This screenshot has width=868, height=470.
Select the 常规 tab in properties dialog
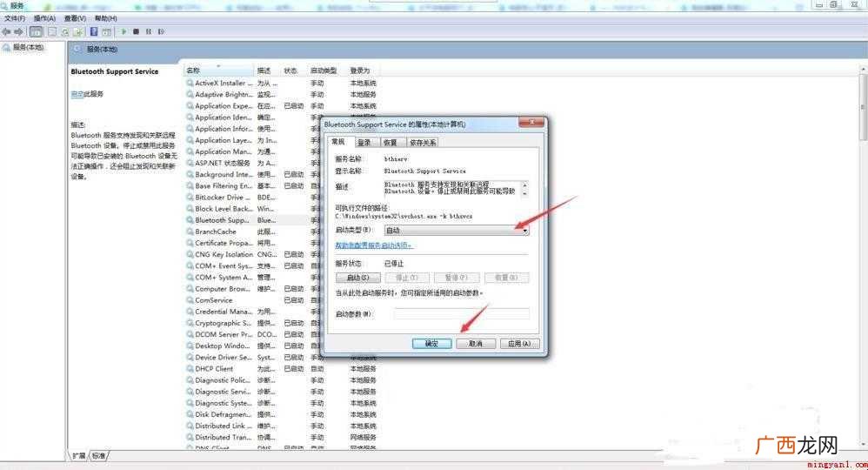338,142
